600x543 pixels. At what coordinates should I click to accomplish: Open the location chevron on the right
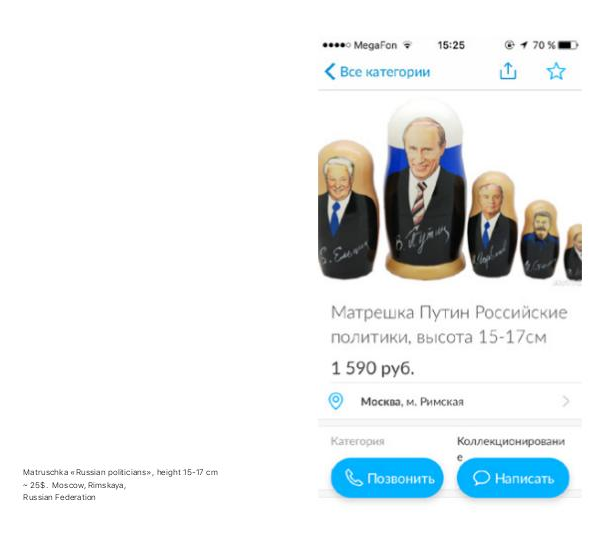tap(566, 401)
